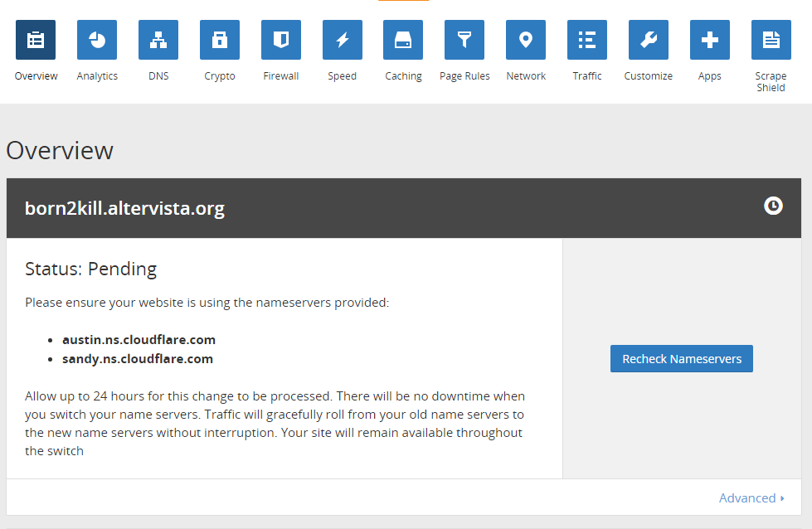Open the Speed lightning bolt icon

343,40
